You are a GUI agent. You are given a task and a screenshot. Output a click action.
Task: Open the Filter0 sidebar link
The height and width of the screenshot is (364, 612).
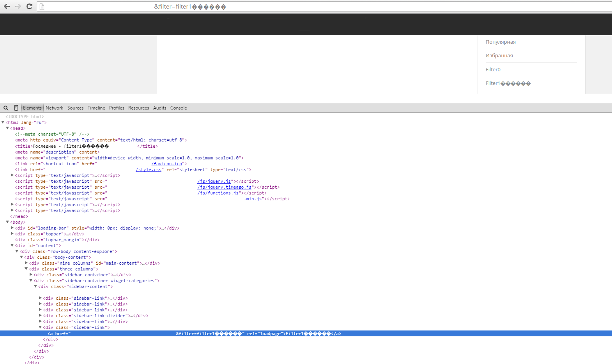[493, 70]
